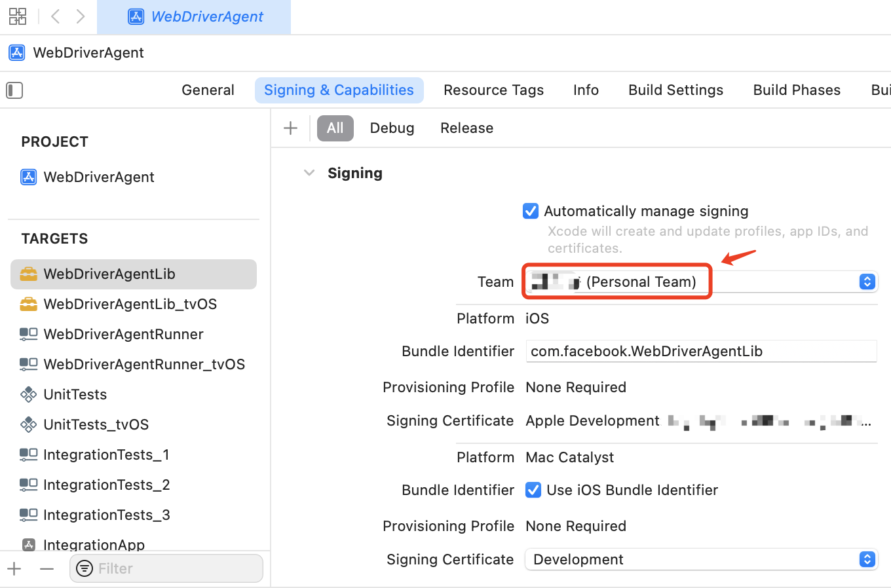Click the WebDriverAgentRunner target icon

tap(29, 334)
